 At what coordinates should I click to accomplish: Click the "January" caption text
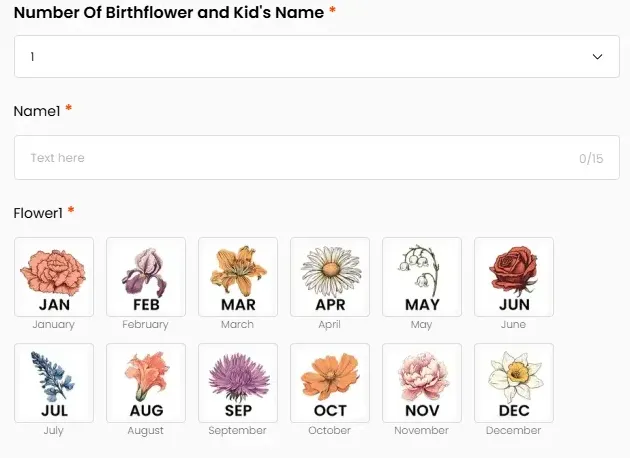tap(54, 325)
